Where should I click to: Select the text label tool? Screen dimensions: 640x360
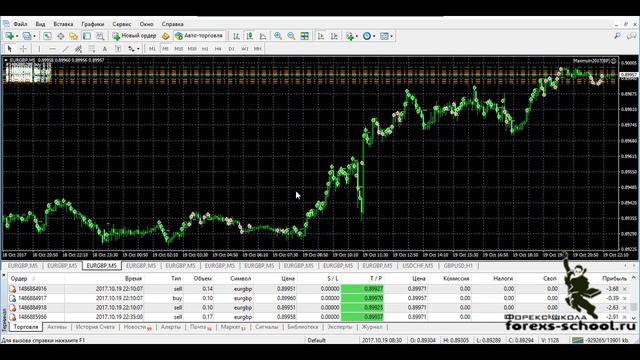[x=118, y=49]
